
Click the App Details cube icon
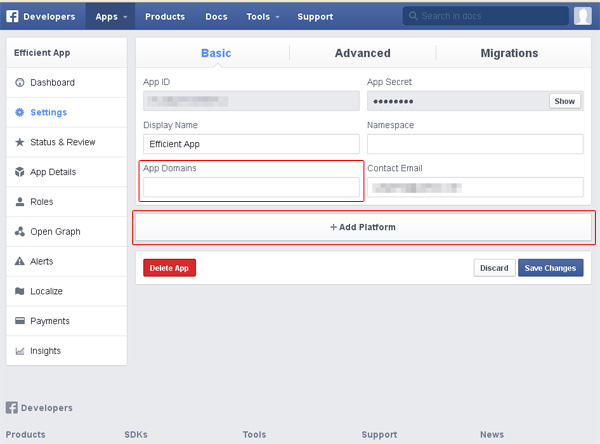(x=20, y=172)
